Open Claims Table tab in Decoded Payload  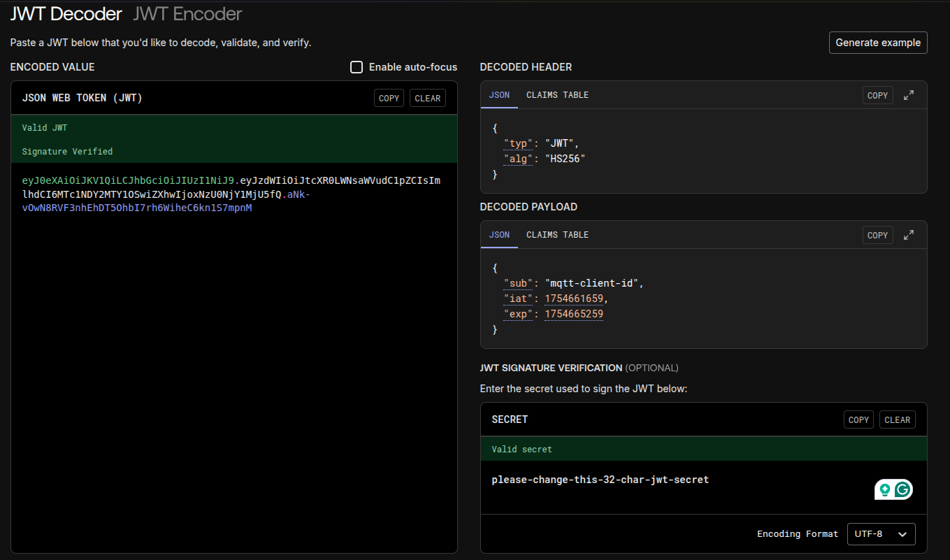coord(557,235)
